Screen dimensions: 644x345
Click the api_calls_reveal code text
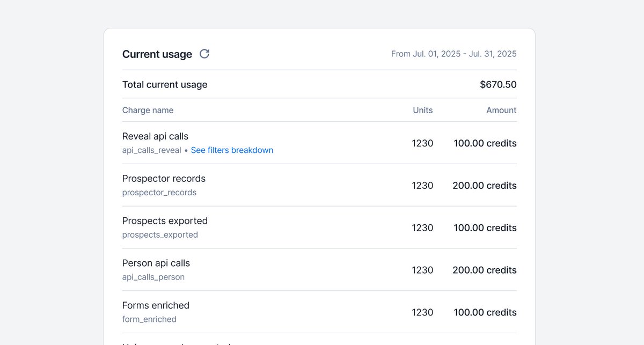(x=152, y=150)
